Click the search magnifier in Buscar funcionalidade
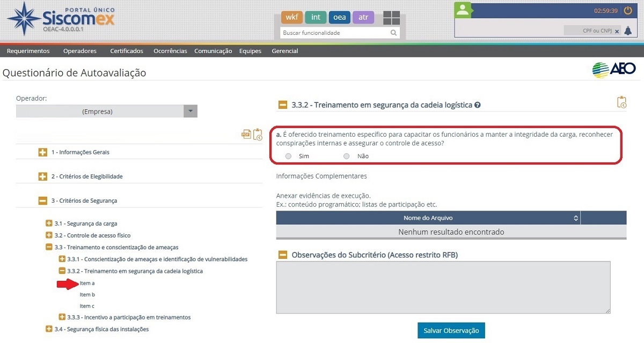 tap(393, 32)
